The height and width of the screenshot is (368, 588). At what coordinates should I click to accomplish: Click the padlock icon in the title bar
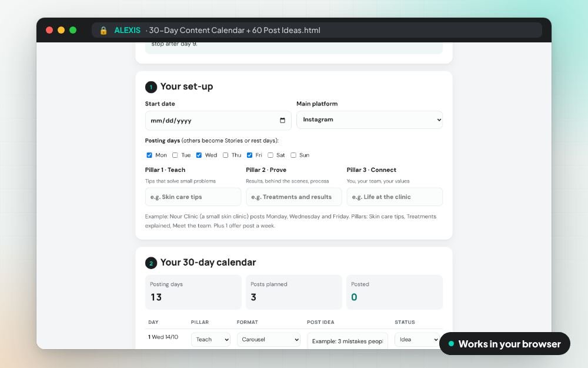pyautogui.click(x=103, y=31)
